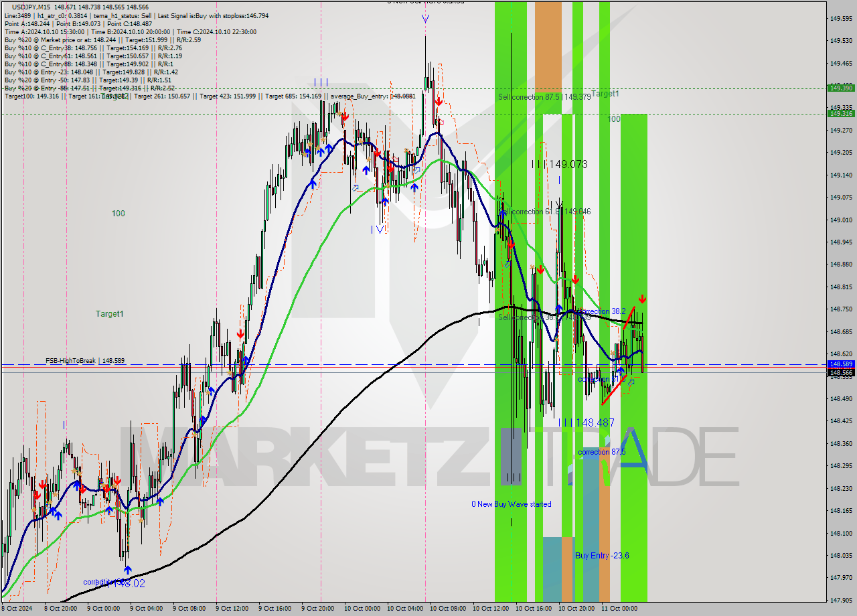The height and width of the screenshot is (616, 857).
Task: Click the 'Target100: 149.316' targets line
Action: point(210,96)
